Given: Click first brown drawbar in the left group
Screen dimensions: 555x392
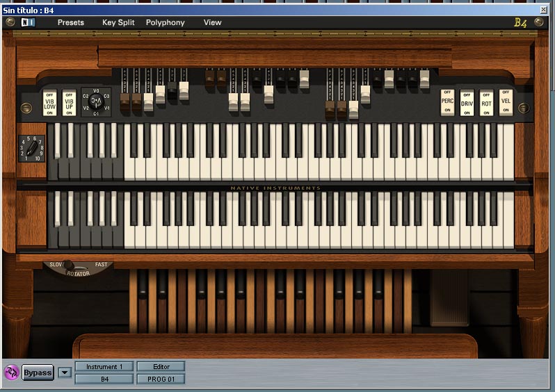Looking at the screenshot, I should [x=124, y=101].
